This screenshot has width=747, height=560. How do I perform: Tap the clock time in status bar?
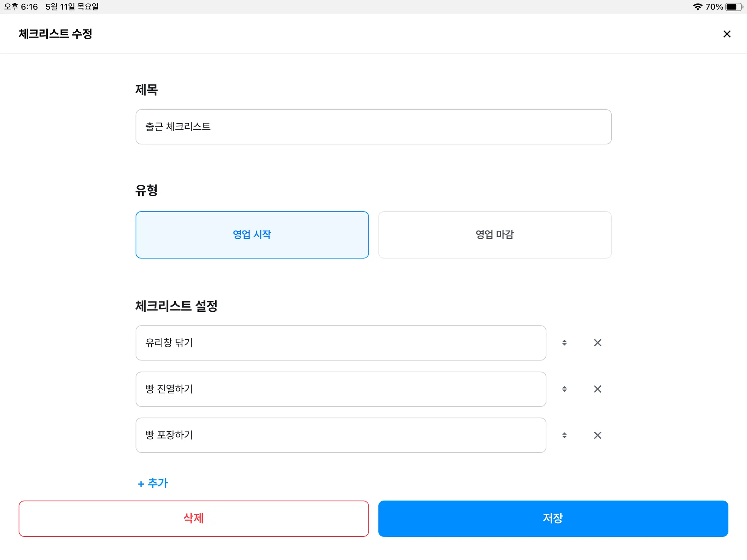[21, 7]
